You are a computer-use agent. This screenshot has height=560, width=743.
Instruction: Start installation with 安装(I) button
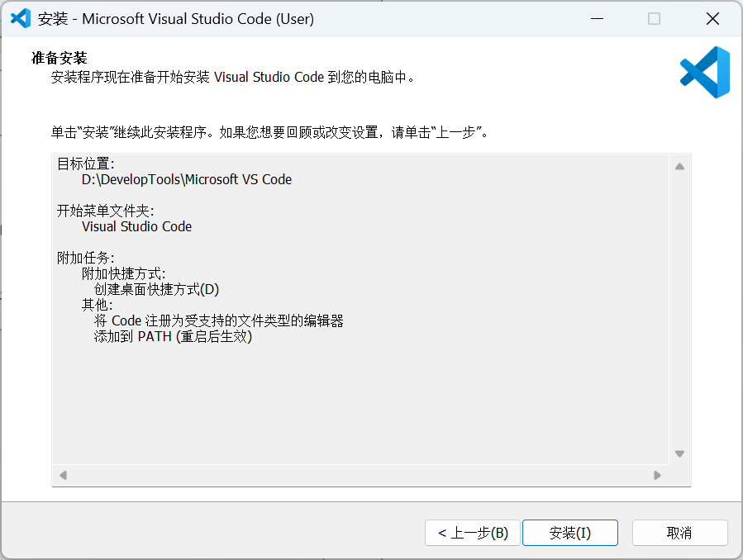coord(570,533)
